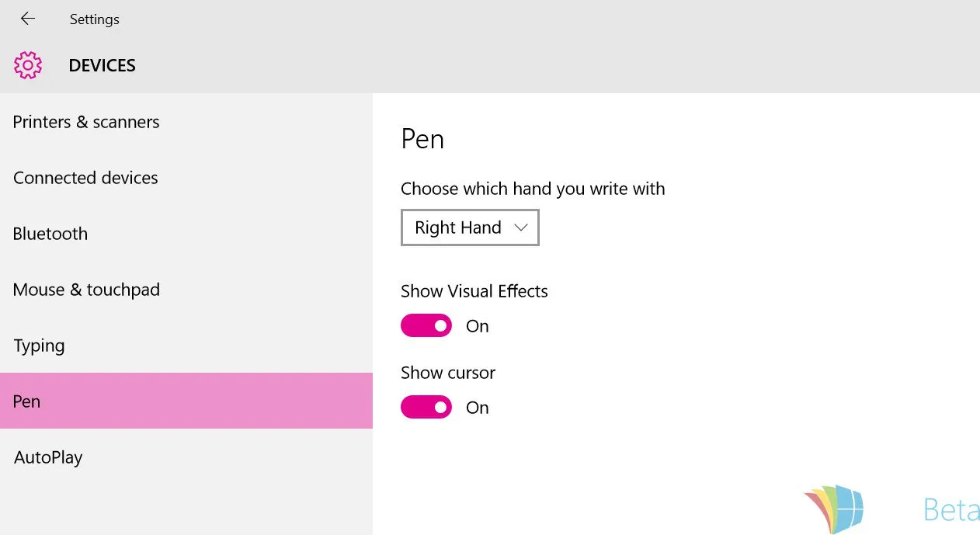Open Mouse & touchpad settings
The height and width of the screenshot is (535, 980).
pos(186,290)
